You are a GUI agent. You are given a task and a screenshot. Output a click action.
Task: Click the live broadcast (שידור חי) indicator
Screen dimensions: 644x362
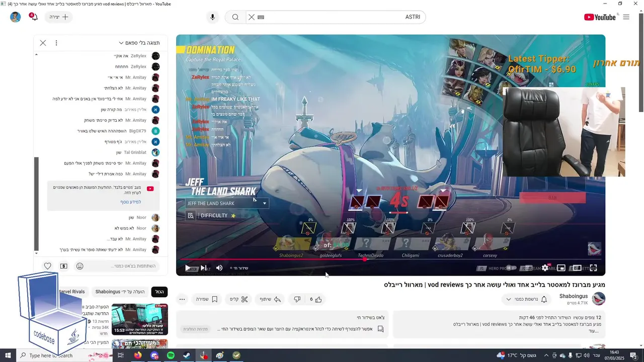[239, 268]
